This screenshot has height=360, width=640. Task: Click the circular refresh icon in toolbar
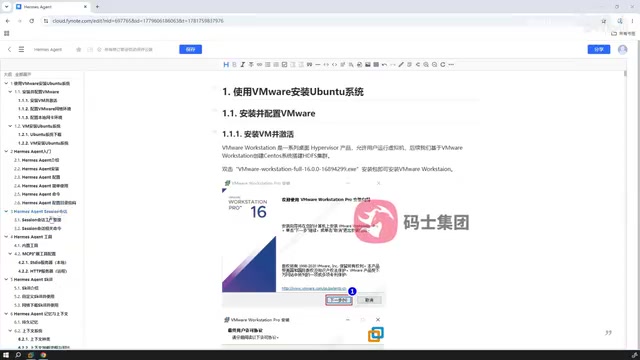click(x=443, y=64)
